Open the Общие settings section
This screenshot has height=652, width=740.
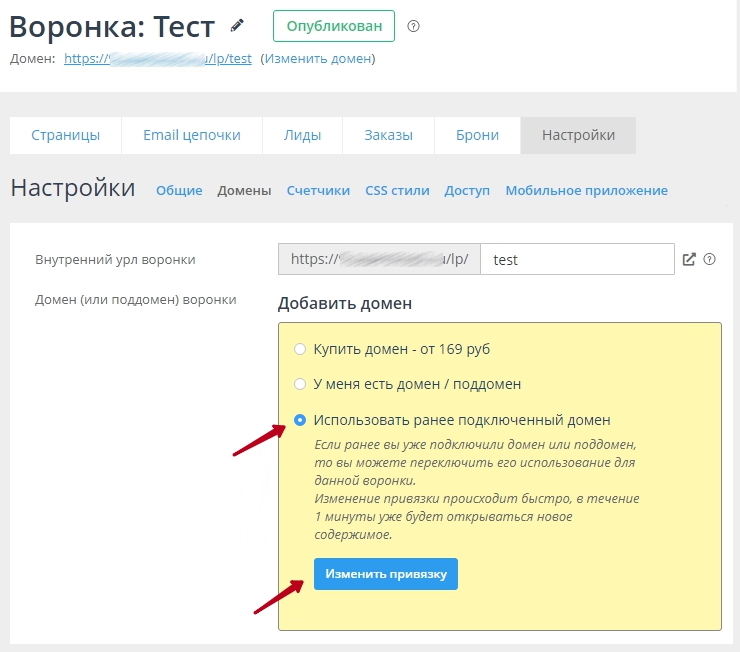click(x=179, y=190)
